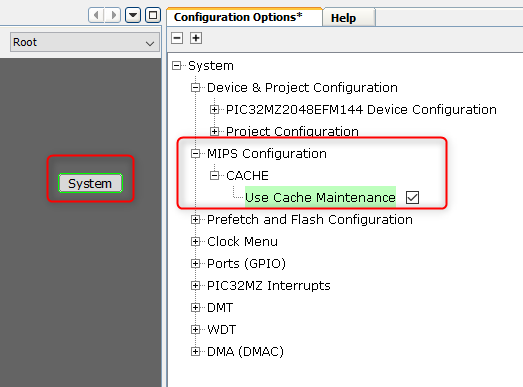
Task: Collapse the MIPS Configuration node
Action: point(195,153)
